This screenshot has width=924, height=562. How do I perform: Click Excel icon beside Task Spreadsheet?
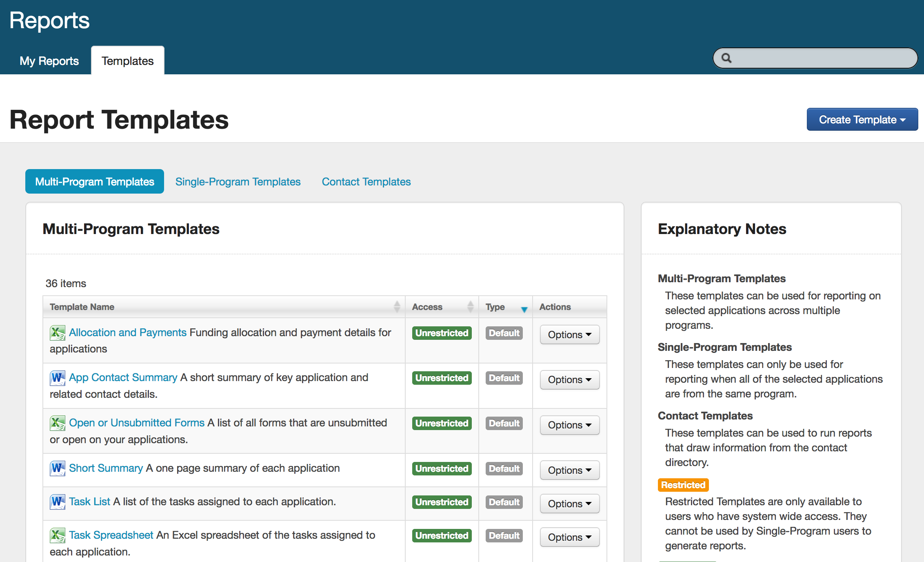pyautogui.click(x=57, y=535)
